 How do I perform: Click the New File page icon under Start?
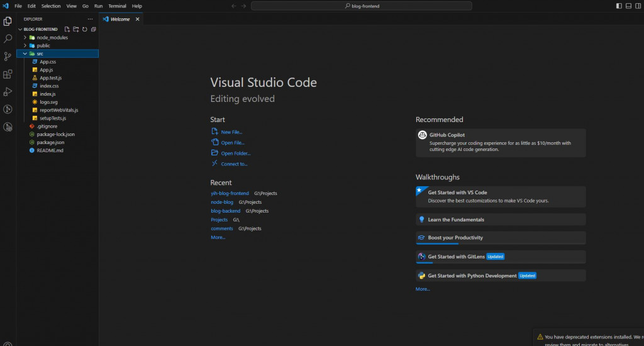coord(214,131)
